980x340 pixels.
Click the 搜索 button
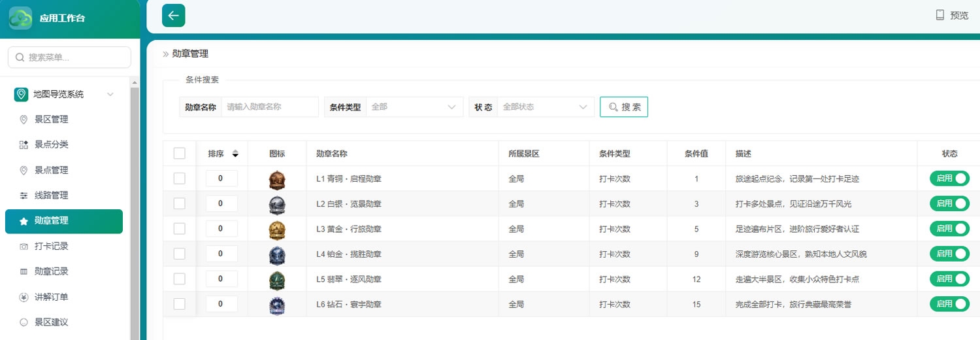(624, 107)
